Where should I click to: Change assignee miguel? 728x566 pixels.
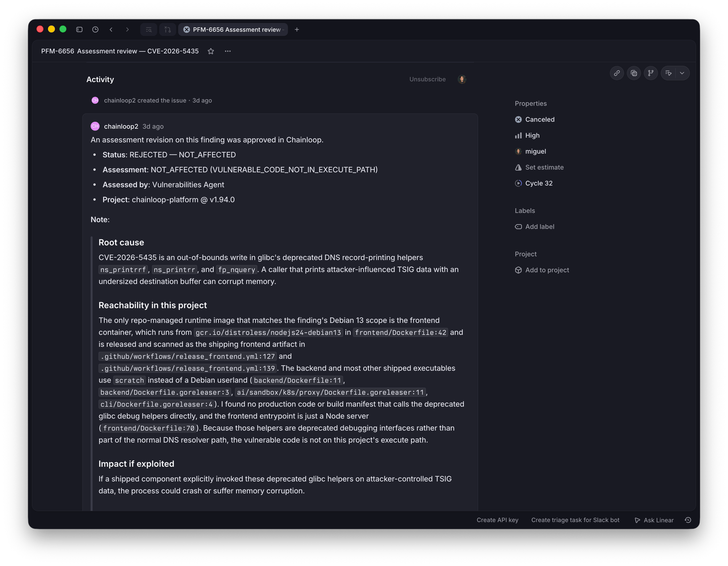(530, 151)
